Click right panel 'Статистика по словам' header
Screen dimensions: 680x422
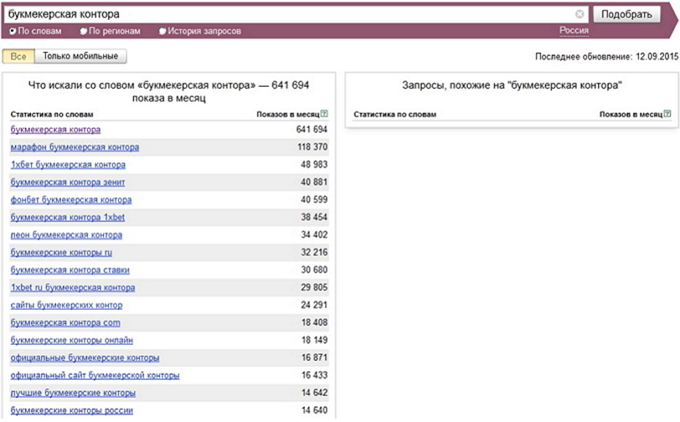395,114
